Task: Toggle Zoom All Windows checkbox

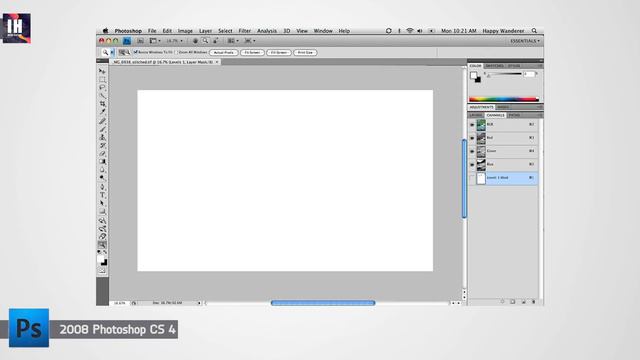Action: (176, 52)
